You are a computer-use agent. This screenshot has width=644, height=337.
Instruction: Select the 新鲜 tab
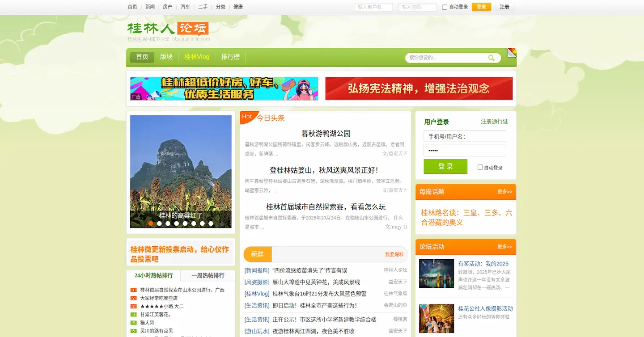point(258,254)
